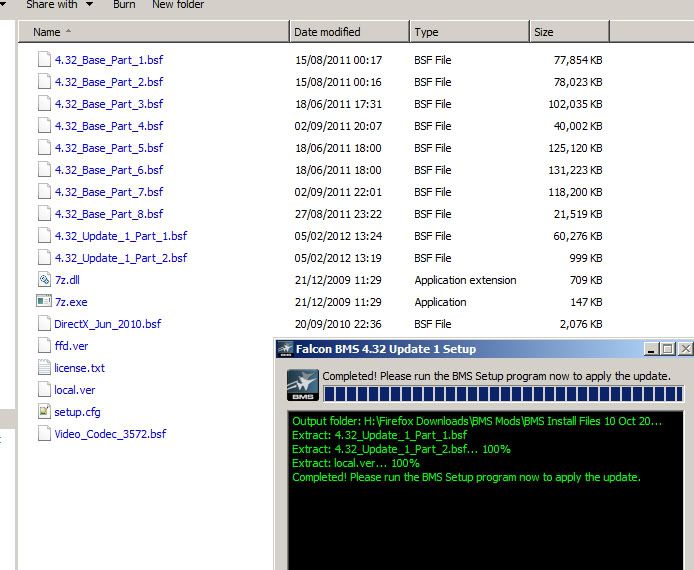Click the 77,854 KB size cell

pyautogui.click(x=578, y=60)
